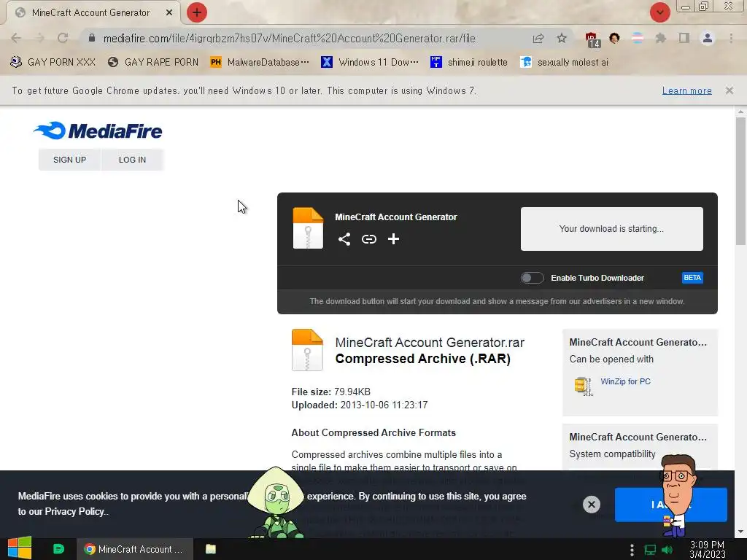Click the browser Back arrow
Viewport: 747px width, 560px height.
(x=16, y=38)
